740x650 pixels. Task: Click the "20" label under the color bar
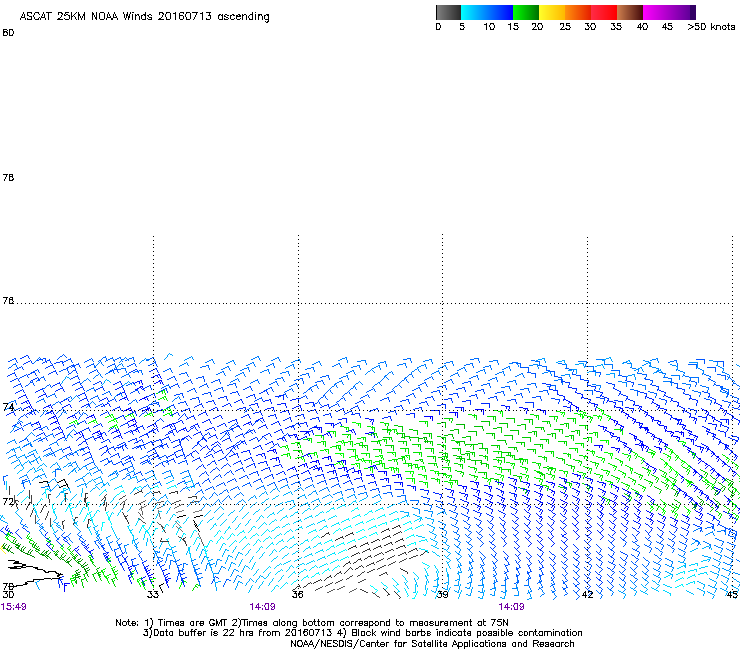tap(537, 27)
